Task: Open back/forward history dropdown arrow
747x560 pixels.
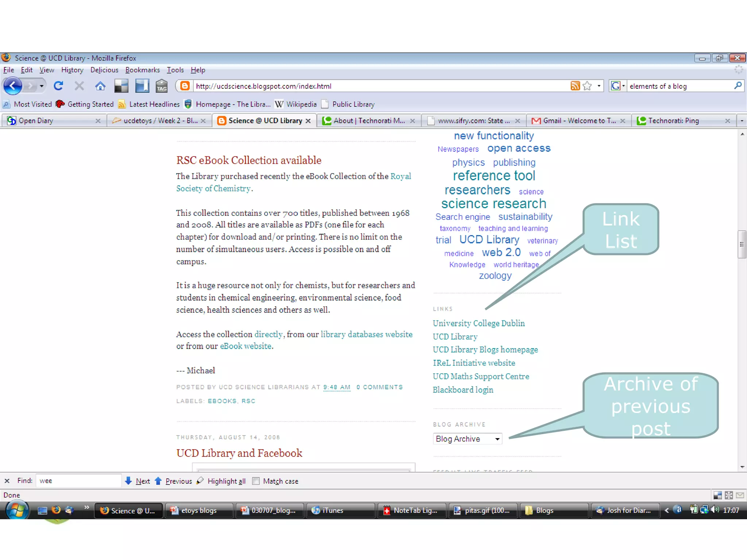Action: pyautogui.click(x=42, y=86)
